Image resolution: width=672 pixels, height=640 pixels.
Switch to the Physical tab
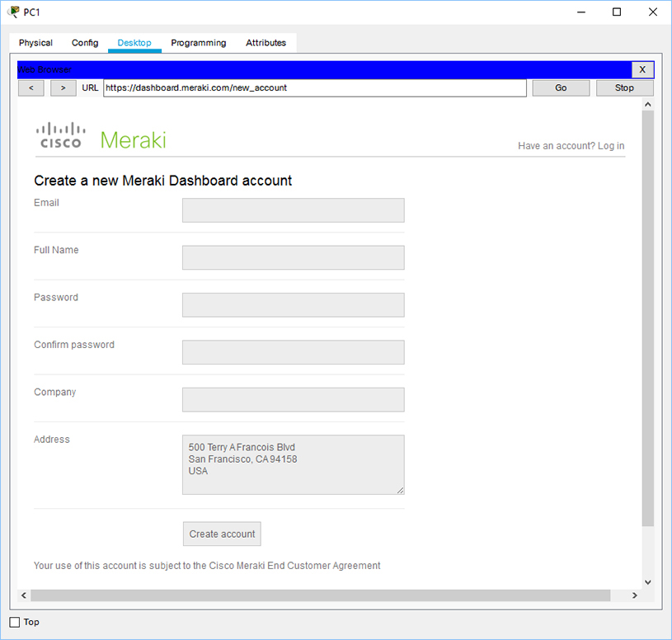point(35,43)
